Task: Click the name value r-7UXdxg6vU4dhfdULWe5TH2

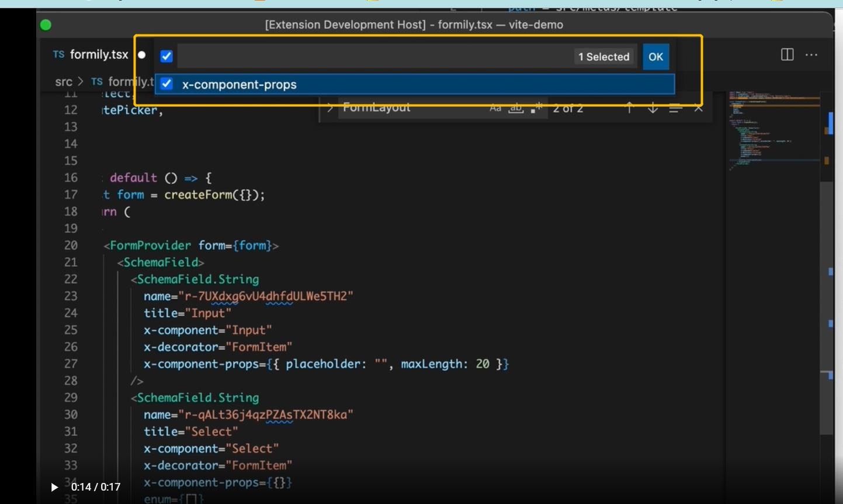Action: (269, 296)
